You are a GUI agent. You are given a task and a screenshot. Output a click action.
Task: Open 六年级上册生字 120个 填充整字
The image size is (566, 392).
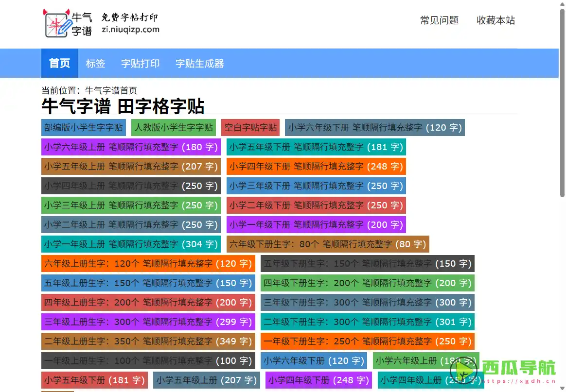tap(148, 263)
